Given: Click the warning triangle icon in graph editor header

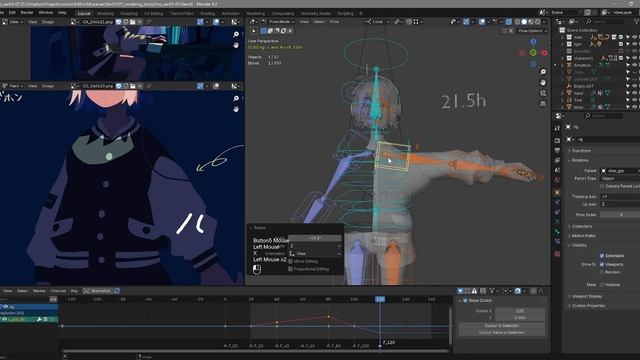Looking at the screenshot, I should [x=474, y=291].
